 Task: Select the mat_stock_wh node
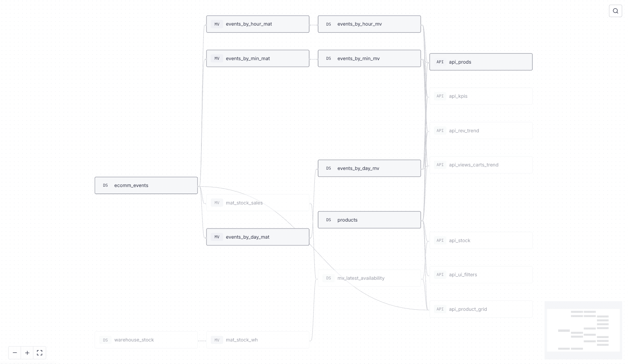[257, 340]
